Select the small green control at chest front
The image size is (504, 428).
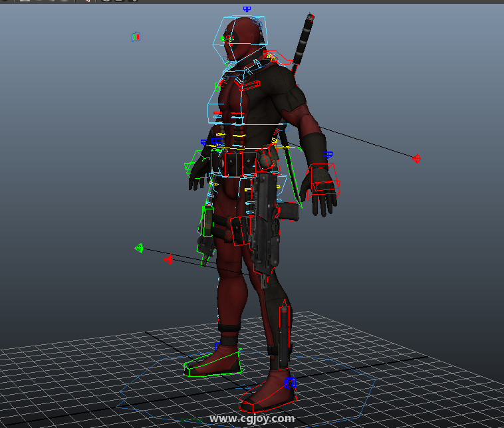pyautogui.click(x=217, y=86)
